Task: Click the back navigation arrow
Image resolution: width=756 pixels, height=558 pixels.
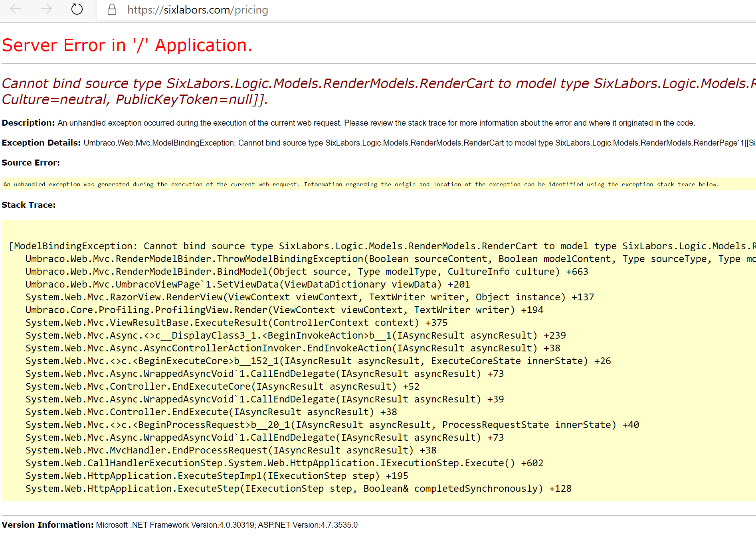Action: point(15,10)
